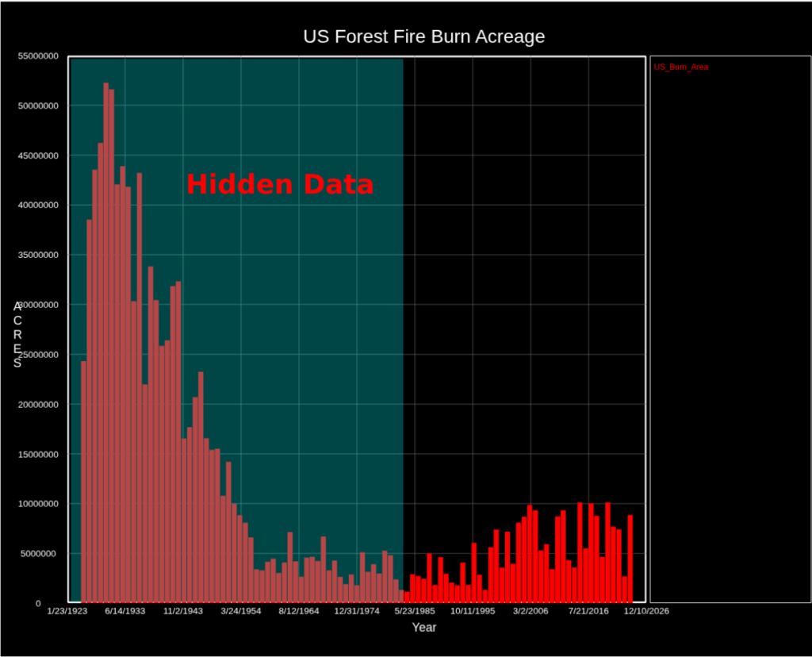Screen dimensions: 812x657
Task: Click the 6/14/1933 date tick label
Action: point(125,612)
